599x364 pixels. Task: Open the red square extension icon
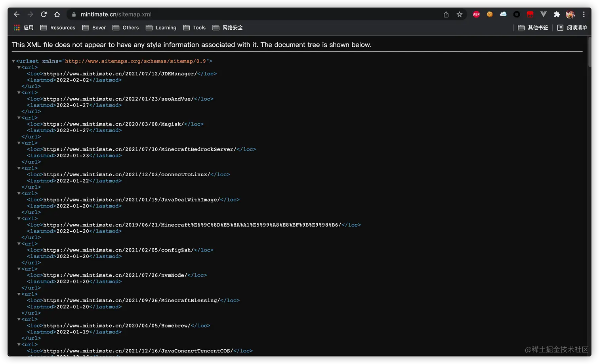(x=530, y=14)
